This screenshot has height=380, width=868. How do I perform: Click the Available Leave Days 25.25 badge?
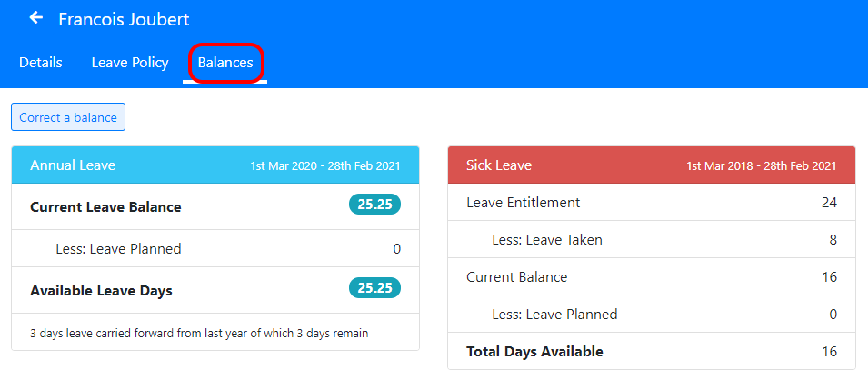374,288
